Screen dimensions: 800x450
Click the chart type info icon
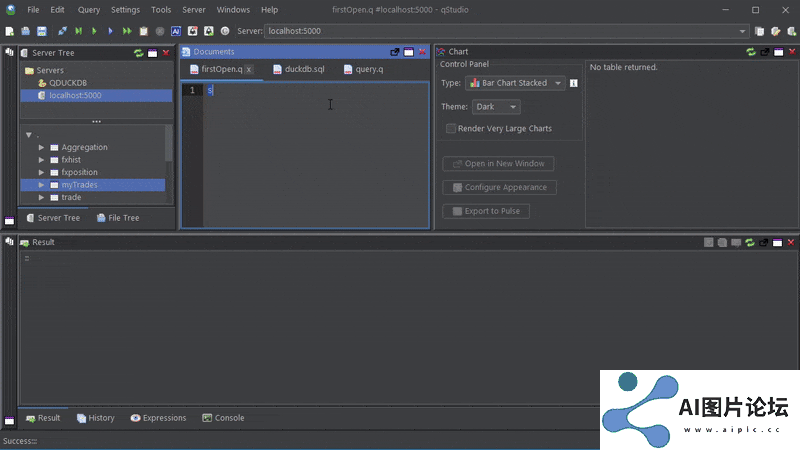(x=573, y=83)
